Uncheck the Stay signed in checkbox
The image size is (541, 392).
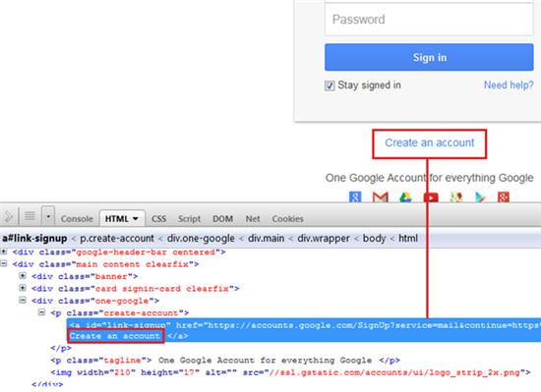tap(330, 85)
